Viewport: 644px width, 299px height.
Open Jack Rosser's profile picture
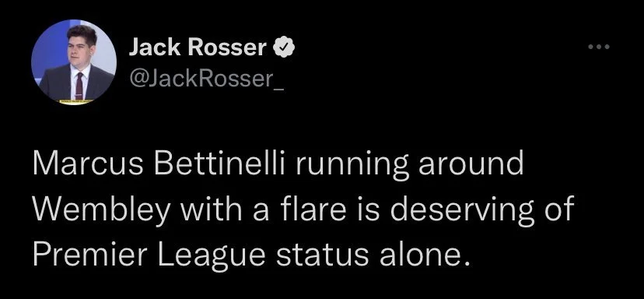(x=74, y=62)
